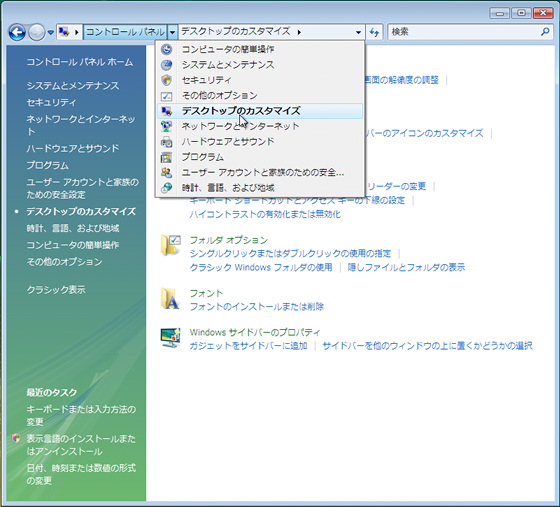Viewport: 560px width, 507px height.
Task: Open 時計、言語、および地域 in left sidebar
Action: tap(73, 228)
